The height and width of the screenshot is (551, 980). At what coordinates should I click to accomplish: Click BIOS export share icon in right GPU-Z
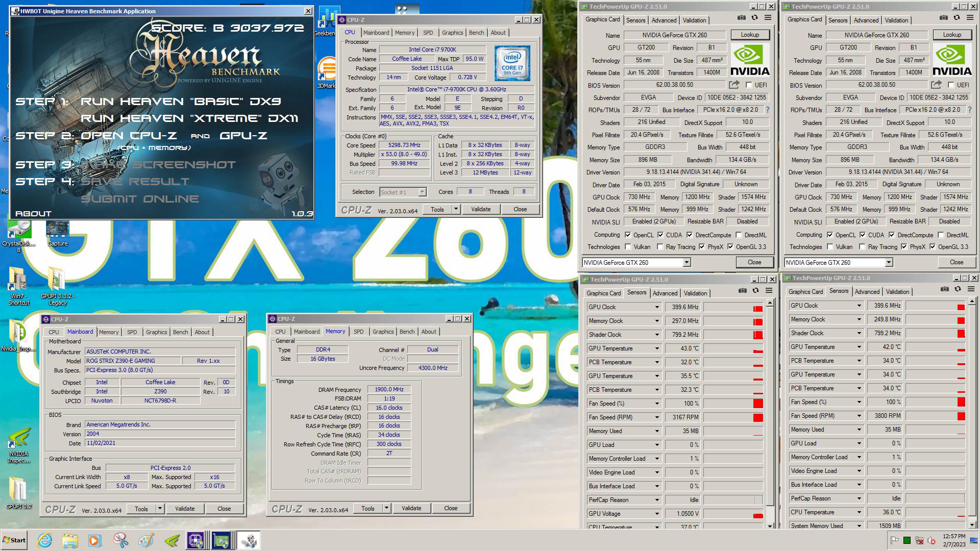(x=936, y=85)
